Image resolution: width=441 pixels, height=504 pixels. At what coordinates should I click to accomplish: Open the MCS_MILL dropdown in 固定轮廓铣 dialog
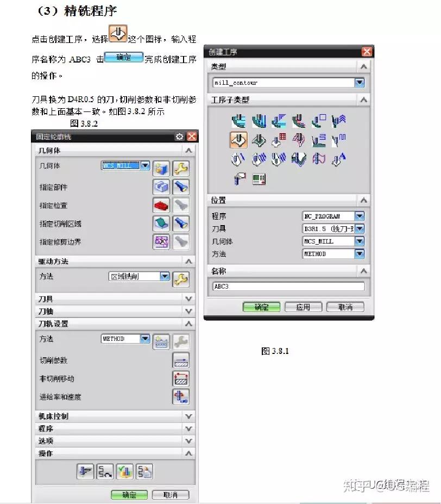tap(146, 165)
